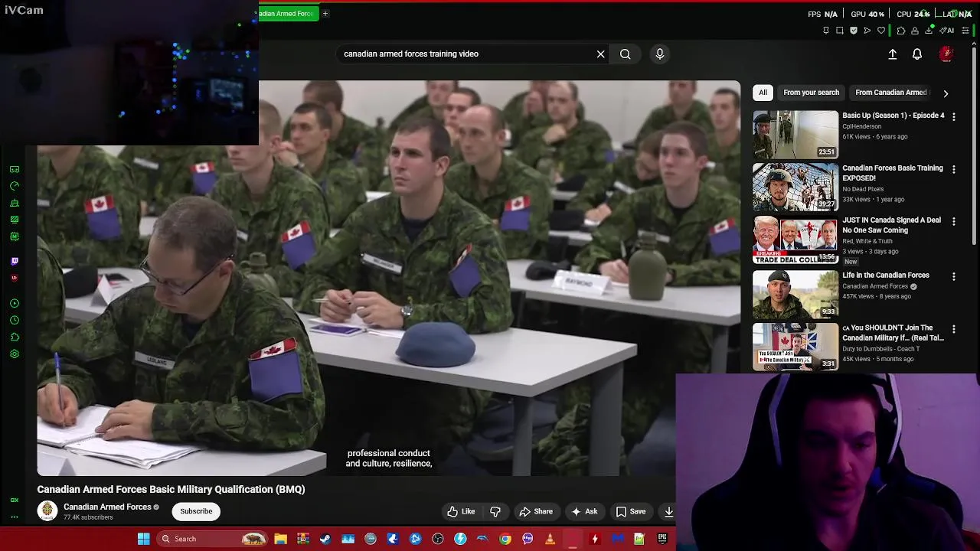Open Basic Up Season 1 Episode 4 thumbnail
980x551 pixels.
click(795, 135)
